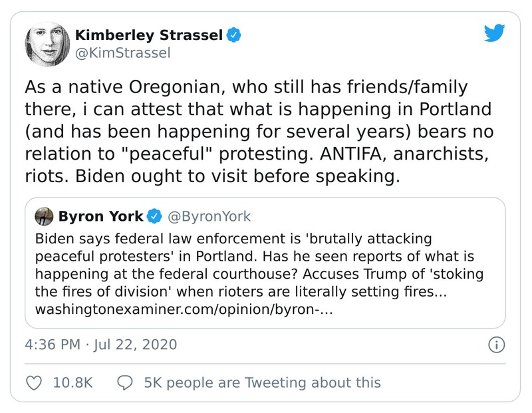The image size is (532, 413).
Task: Follow the washingtonexaminer.com opinion link
Action: (x=183, y=310)
